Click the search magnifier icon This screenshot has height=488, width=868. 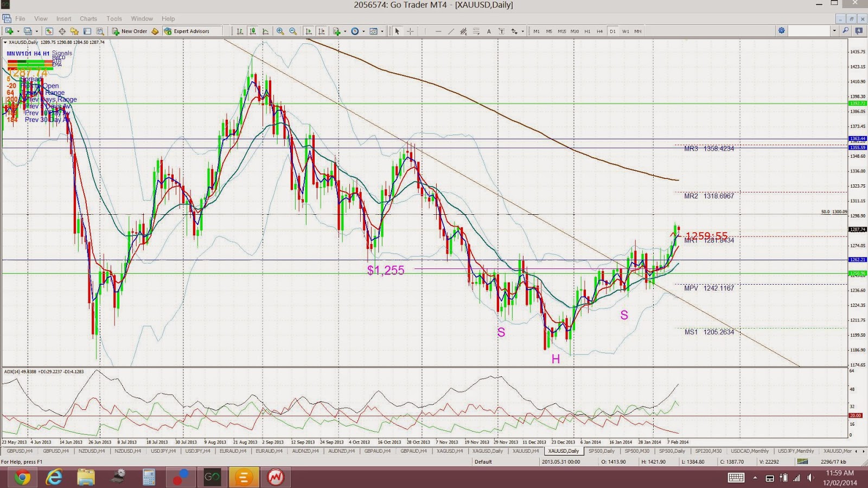coord(845,31)
